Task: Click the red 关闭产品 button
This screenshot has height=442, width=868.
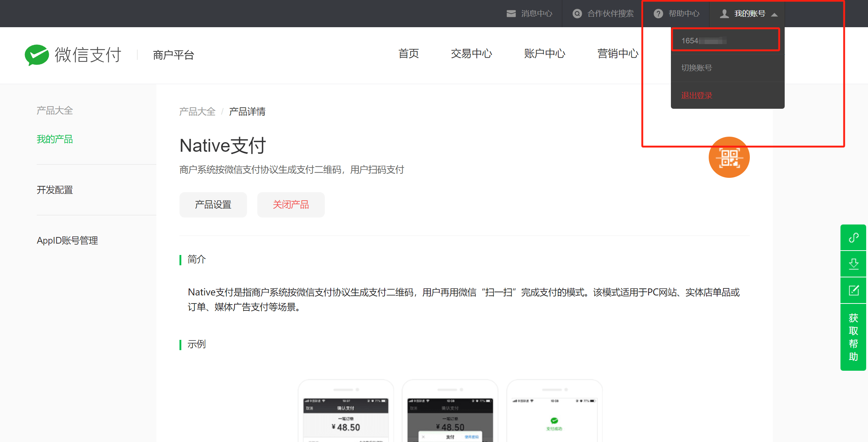Action: 291,205
